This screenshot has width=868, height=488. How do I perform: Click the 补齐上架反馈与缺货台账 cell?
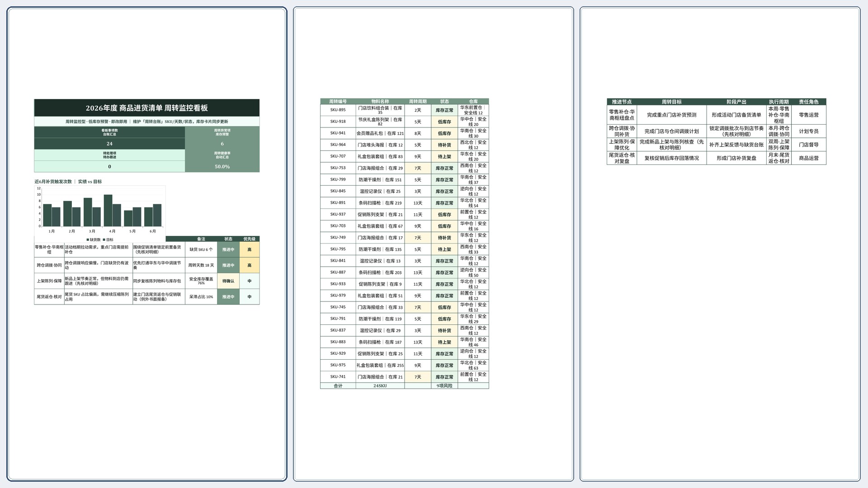[x=736, y=145]
